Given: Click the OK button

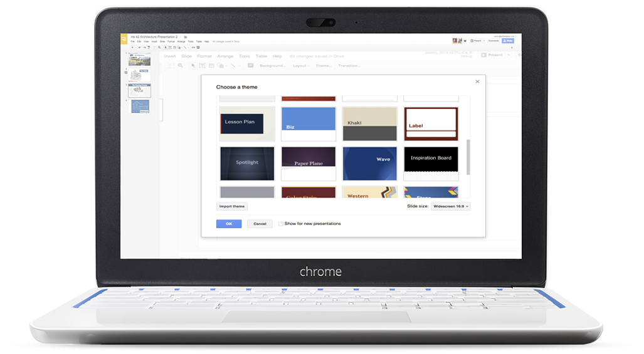Looking at the screenshot, I should click(x=229, y=224).
